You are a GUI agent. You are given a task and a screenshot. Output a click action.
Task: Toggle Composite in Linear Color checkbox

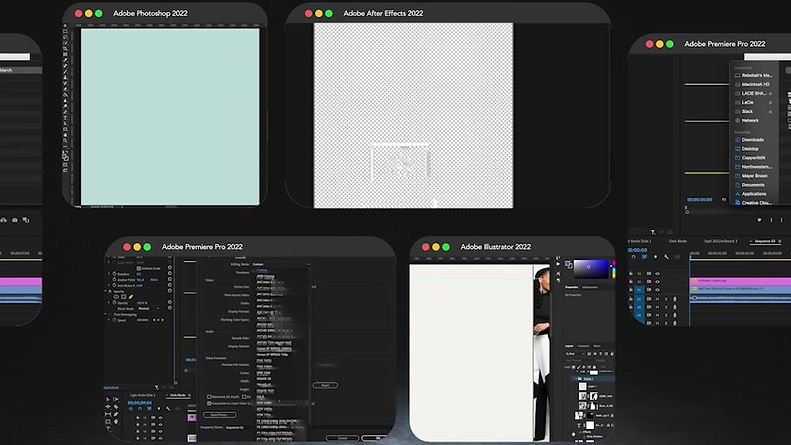pos(209,403)
